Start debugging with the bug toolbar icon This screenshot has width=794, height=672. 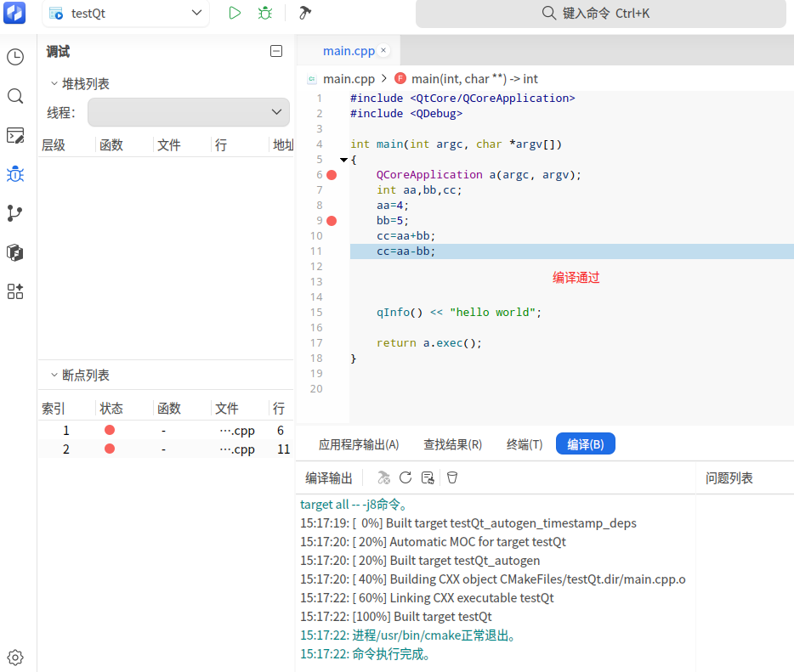(265, 13)
